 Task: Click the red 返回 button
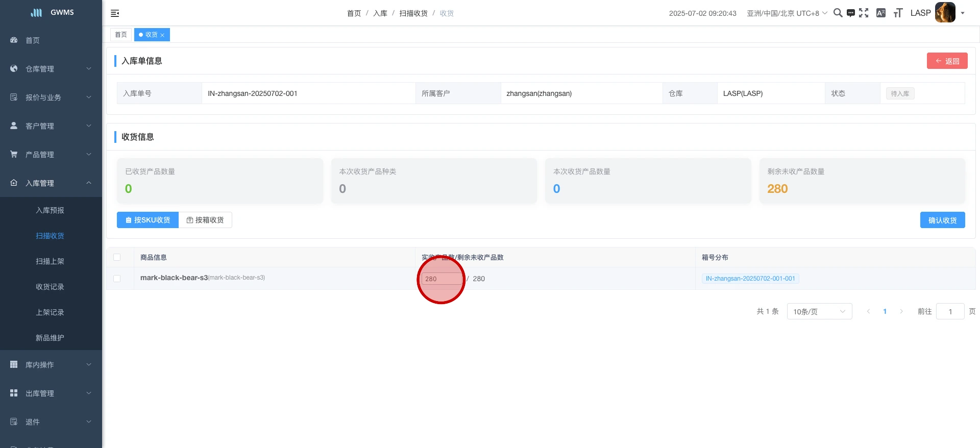(947, 61)
